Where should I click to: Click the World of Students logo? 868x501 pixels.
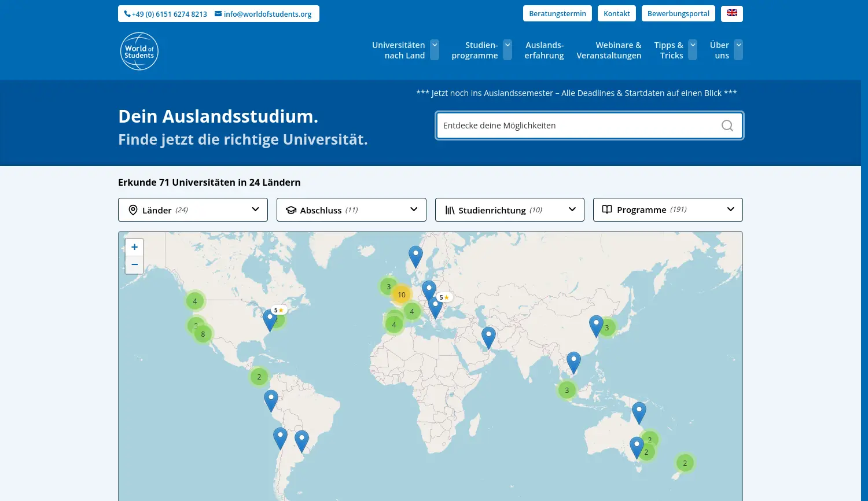tap(139, 51)
